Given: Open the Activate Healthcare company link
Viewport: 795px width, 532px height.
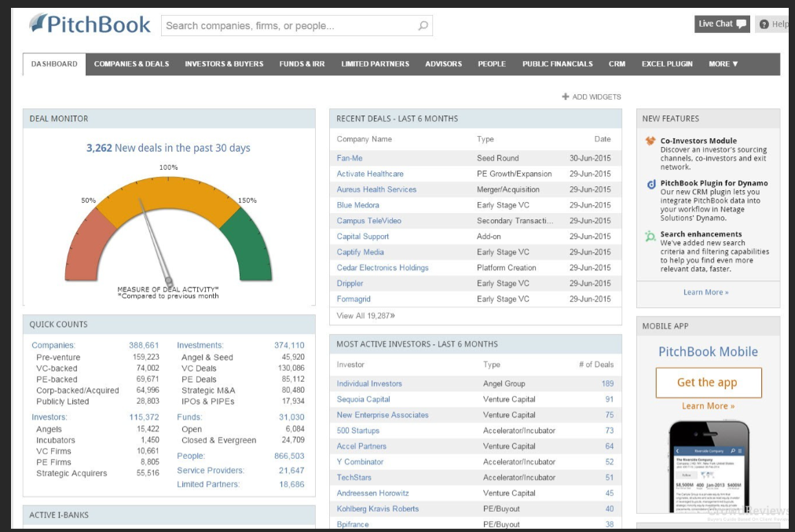Looking at the screenshot, I should click(370, 174).
